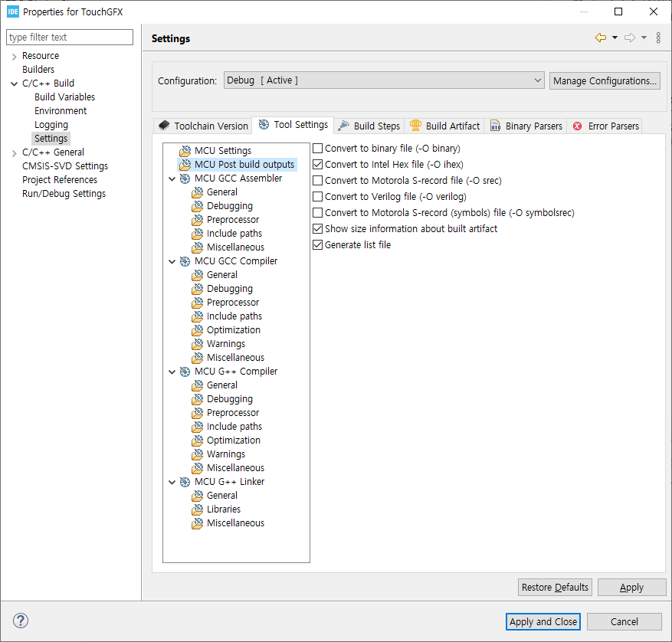Screen dimensions: 672x642
Task: Click the Binary Parsers tab icon
Action: click(x=496, y=126)
